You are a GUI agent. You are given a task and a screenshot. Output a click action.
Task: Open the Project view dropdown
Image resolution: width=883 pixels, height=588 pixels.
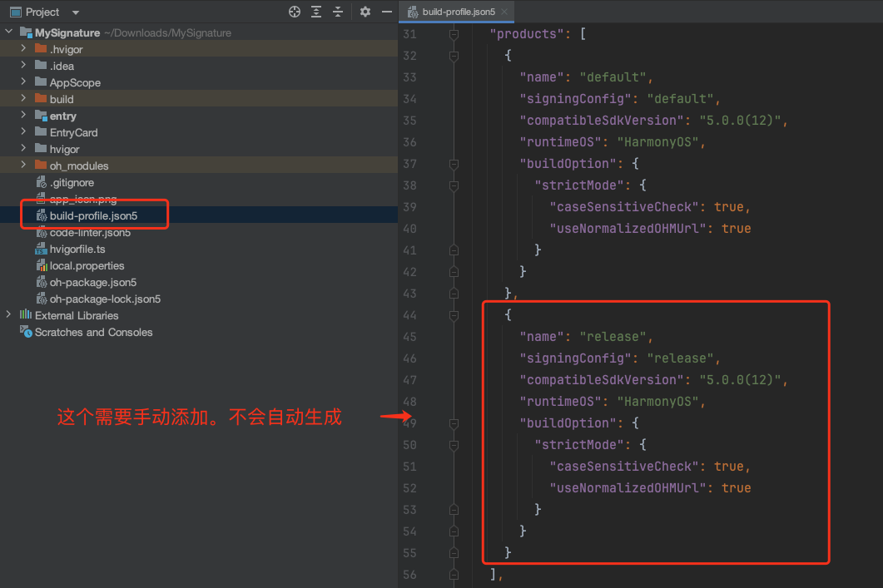coord(76,12)
